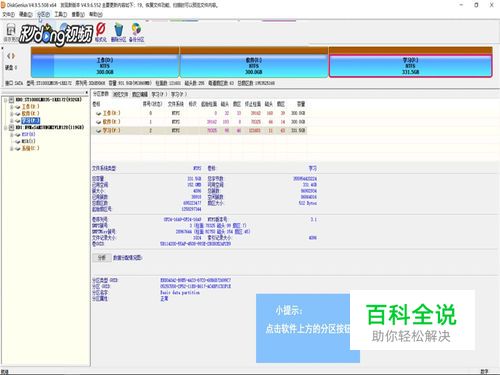Switch to the 分区参数 tab
Screen dimensions: 500x375
pyautogui.click(x=101, y=94)
